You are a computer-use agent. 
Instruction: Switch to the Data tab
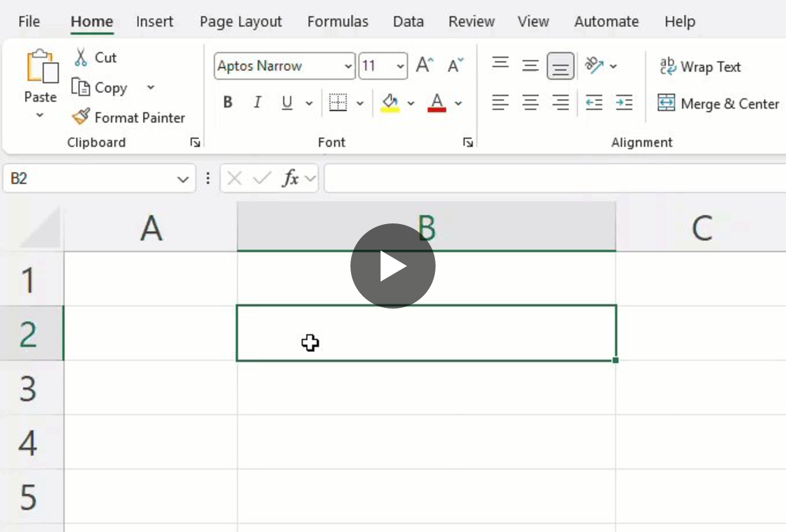(x=409, y=22)
